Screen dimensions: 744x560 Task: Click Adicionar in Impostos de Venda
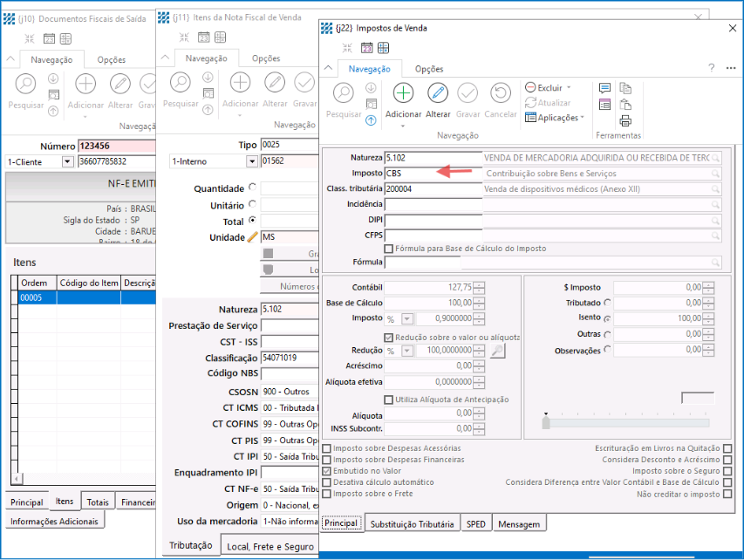tap(403, 93)
